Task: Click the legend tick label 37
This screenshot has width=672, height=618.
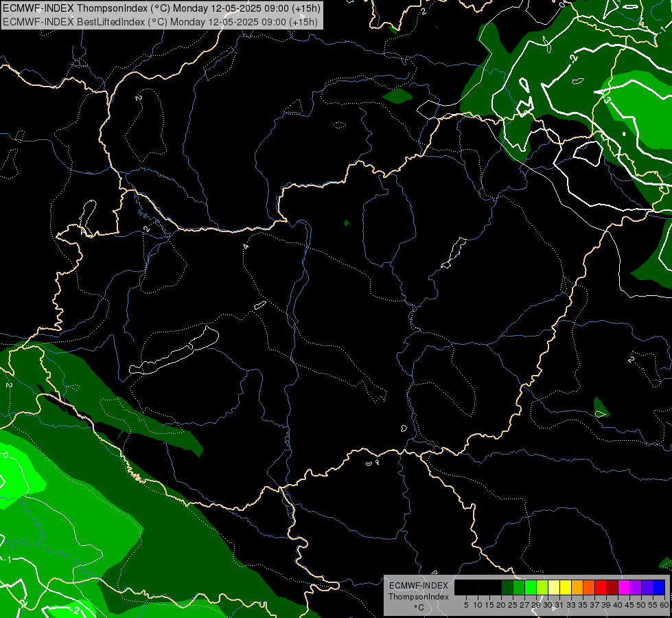Action: 594,605
